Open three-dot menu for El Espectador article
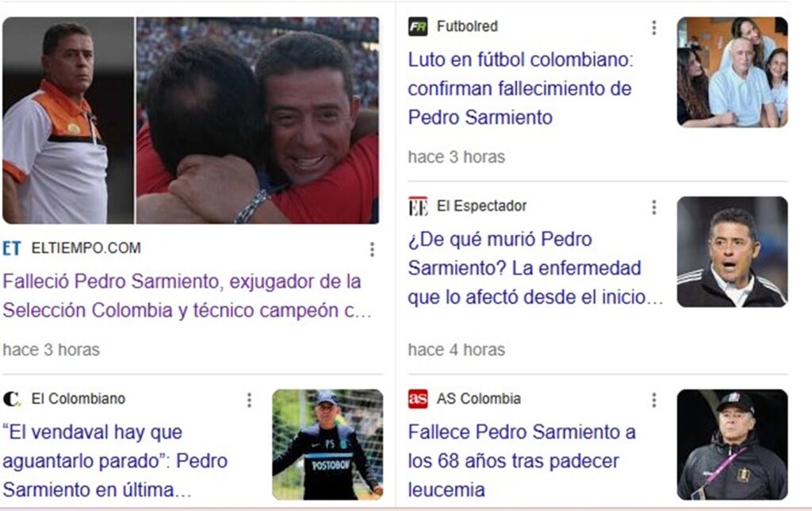This screenshot has height=511, width=812. click(654, 207)
